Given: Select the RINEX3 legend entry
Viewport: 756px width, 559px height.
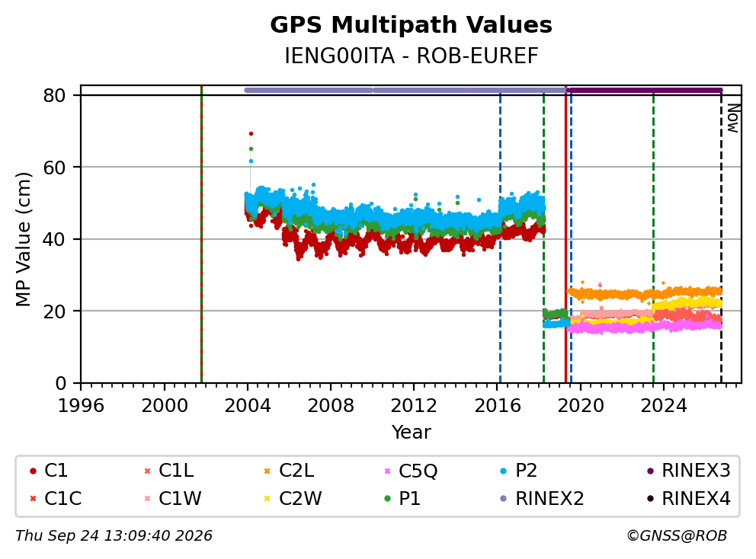Looking at the screenshot, I should [689, 471].
